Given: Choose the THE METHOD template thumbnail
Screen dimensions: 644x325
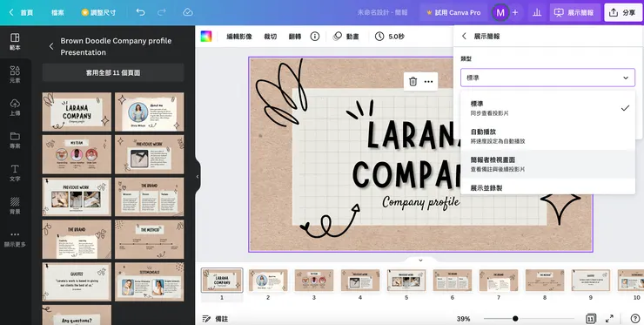Looking at the screenshot, I should [x=150, y=240].
